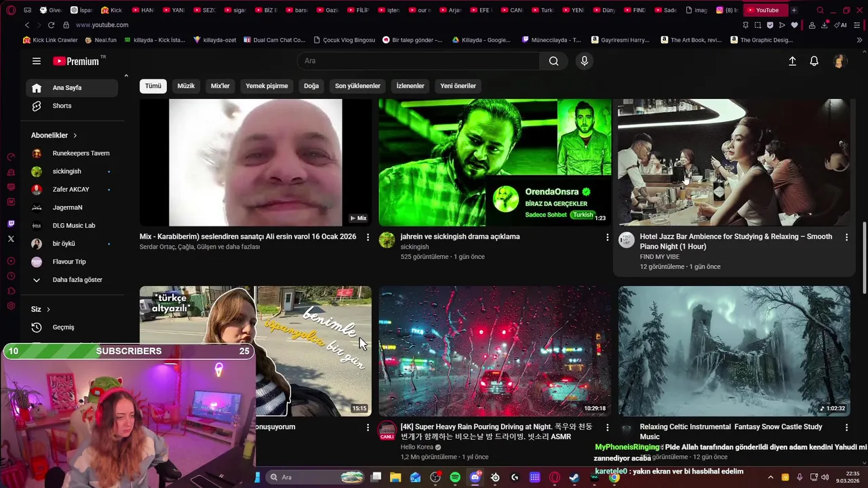Screen dimensions: 868x488
Task: Expand the Abonelikler section arrow
Action: pos(75,136)
